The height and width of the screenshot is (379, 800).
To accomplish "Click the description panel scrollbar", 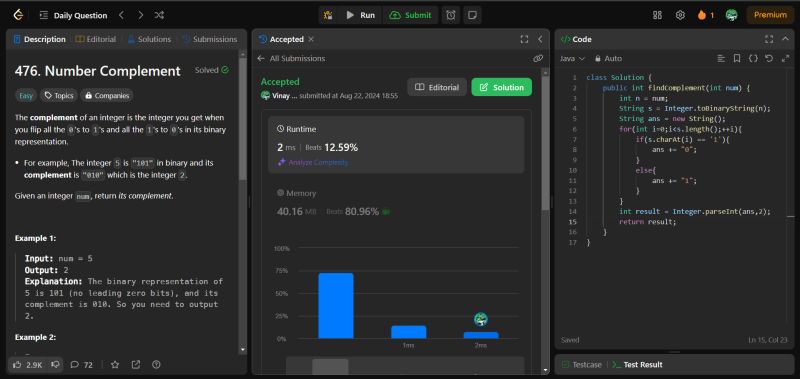I will click(243, 118).
